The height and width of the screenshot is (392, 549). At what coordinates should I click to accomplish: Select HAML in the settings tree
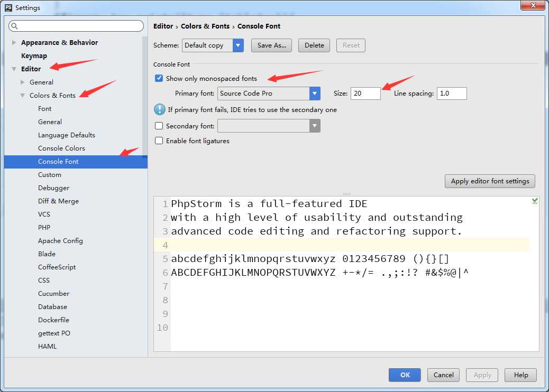click(47, 347)
